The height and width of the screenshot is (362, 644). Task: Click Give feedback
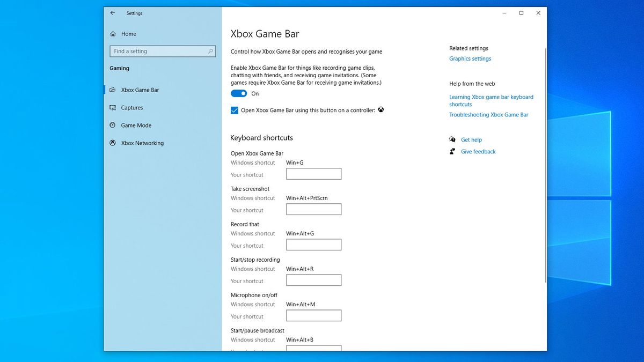(x=478, y=151)
